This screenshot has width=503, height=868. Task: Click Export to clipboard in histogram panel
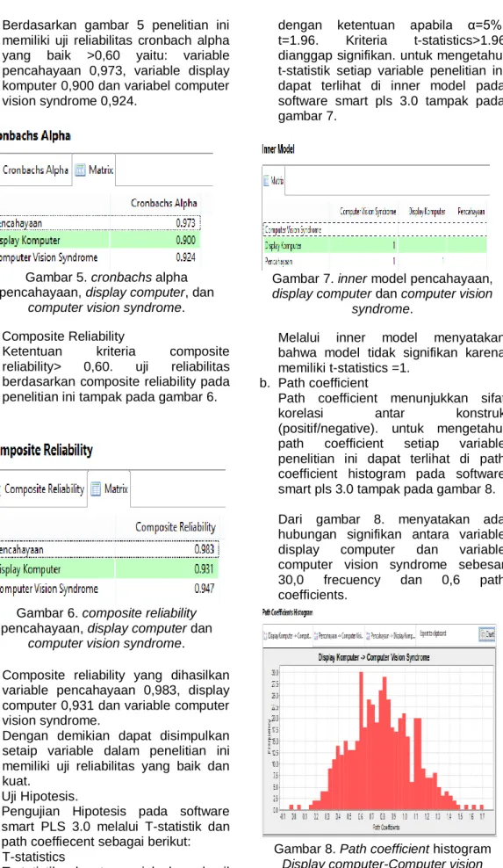pos(433,633)
